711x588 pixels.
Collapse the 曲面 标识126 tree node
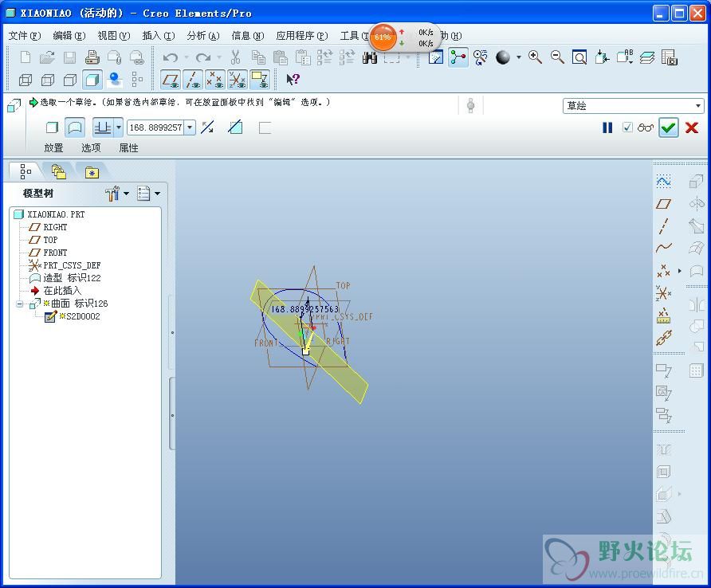point(19,304)
